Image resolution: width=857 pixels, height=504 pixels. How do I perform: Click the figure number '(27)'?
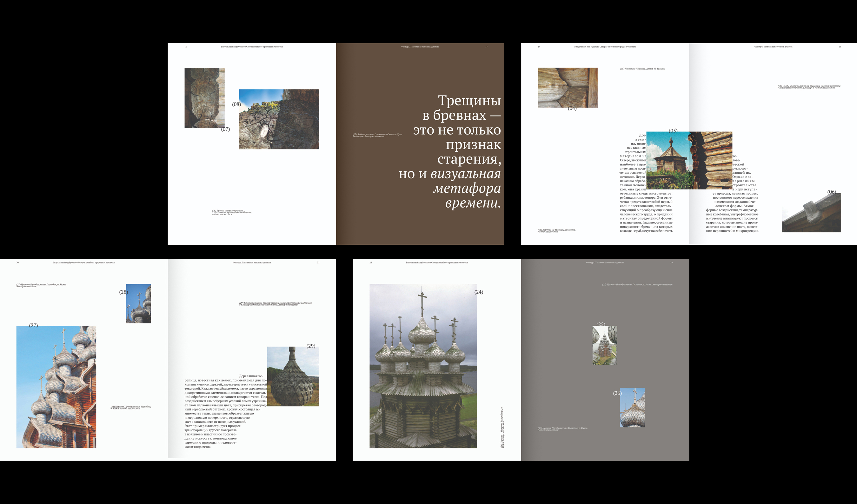coord(33,325)
